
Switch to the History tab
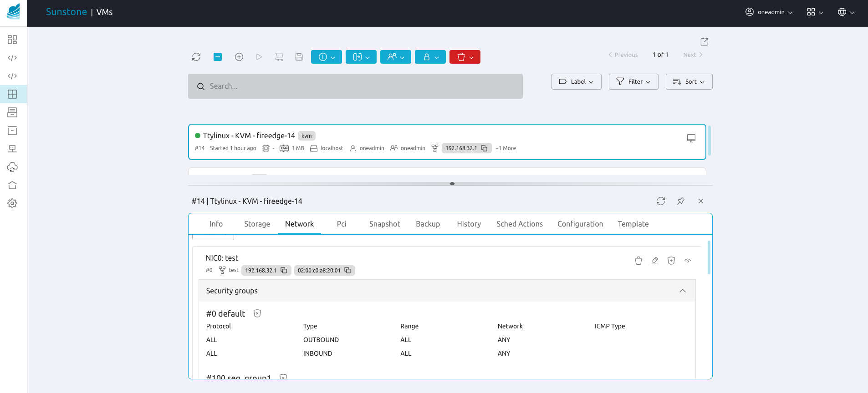click(x=469, y=224)
